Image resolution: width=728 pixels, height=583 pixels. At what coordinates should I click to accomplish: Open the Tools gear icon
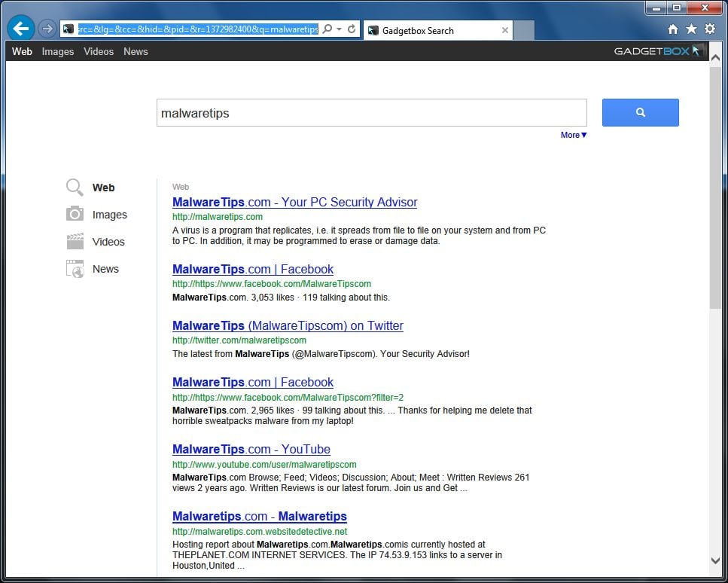pos(710,29)
